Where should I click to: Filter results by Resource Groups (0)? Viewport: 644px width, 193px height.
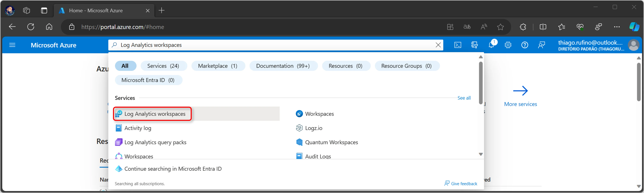[407, 66]
